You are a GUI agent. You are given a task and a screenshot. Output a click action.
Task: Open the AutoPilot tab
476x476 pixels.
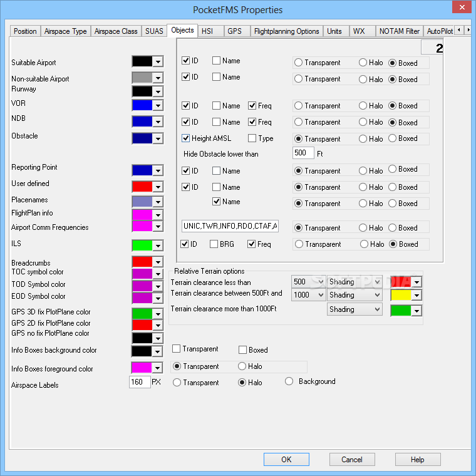(x=439, y=31)
